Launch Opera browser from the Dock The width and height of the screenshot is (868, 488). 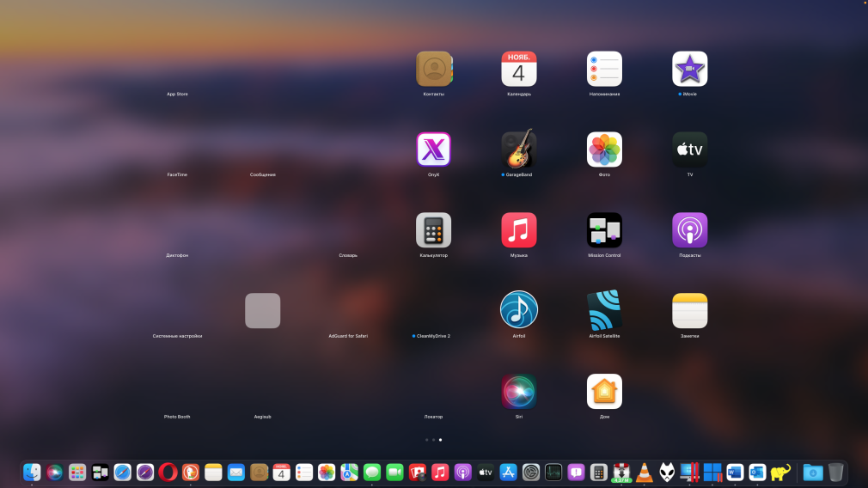pyautogui.click(x=168, y=472)
